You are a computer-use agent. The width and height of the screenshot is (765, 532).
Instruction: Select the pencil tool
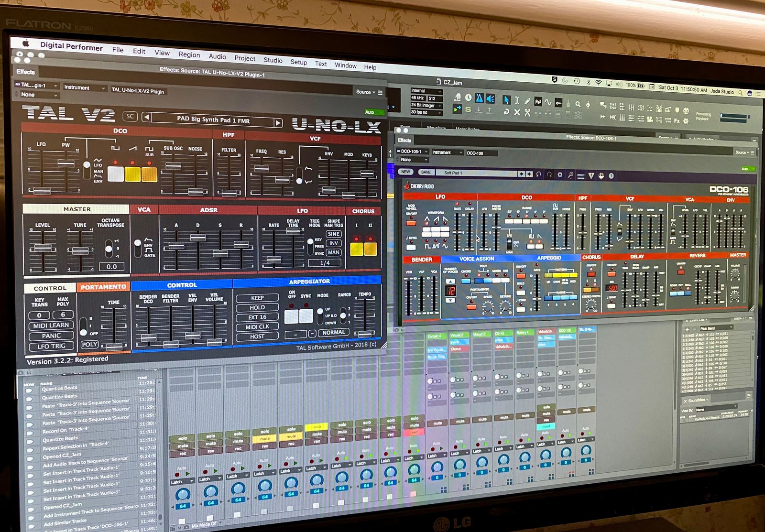[527, 101]
